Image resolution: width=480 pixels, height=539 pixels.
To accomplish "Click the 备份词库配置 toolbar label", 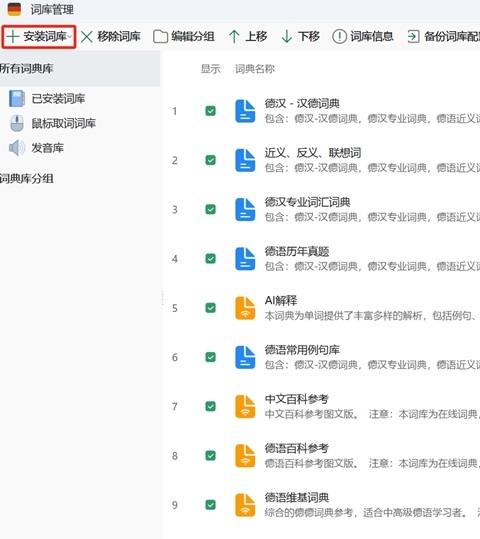I will (452, 36).
